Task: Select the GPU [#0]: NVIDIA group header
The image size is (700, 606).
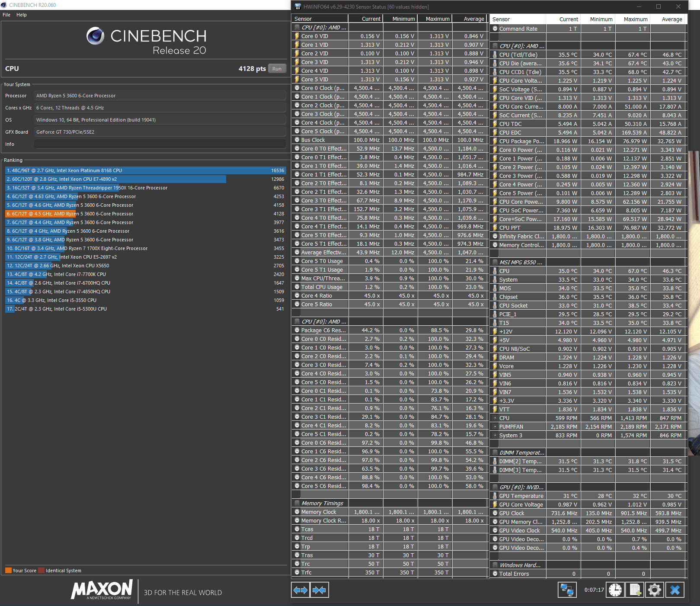Action: pyautogui.click(x=588, y=487)
